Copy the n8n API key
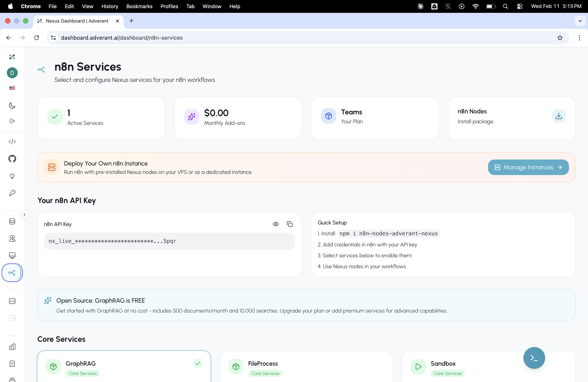This screenshot has height=382, width=588. tap(290, 224)
